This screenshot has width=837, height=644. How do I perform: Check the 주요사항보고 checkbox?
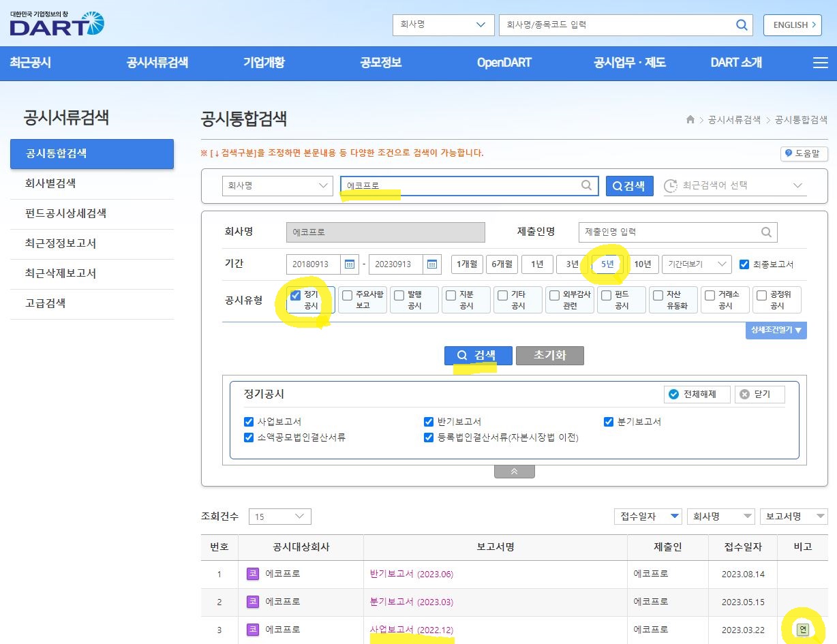[x=348, y=295]
